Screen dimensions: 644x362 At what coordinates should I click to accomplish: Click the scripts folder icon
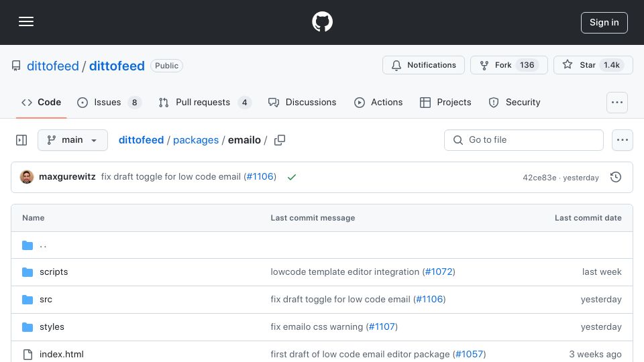click(x=28, y=272)
